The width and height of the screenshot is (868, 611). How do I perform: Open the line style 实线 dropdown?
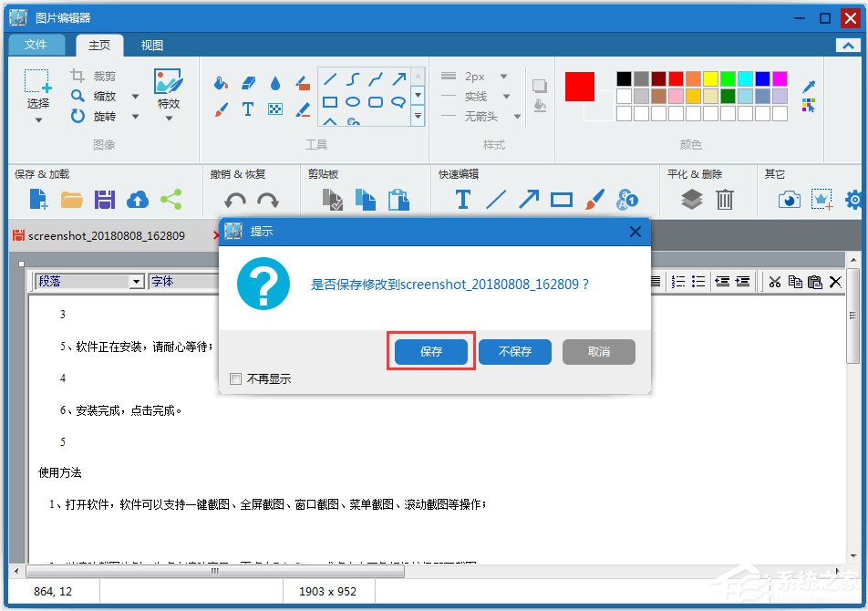click(x=507, y=97)
